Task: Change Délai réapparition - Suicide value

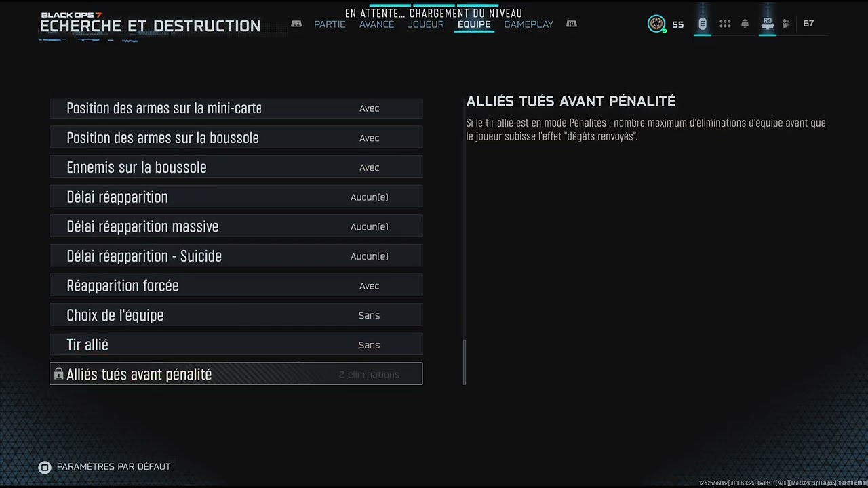Action: [x=236, y=256]
